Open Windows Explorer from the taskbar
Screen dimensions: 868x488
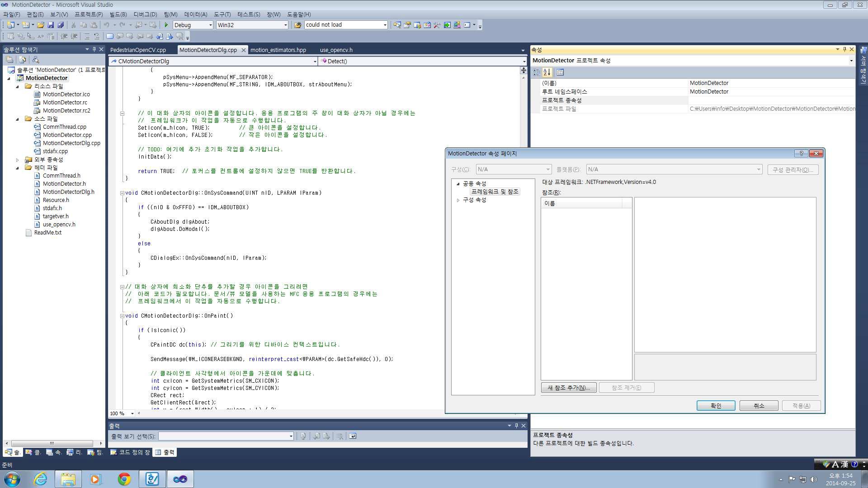68,479
